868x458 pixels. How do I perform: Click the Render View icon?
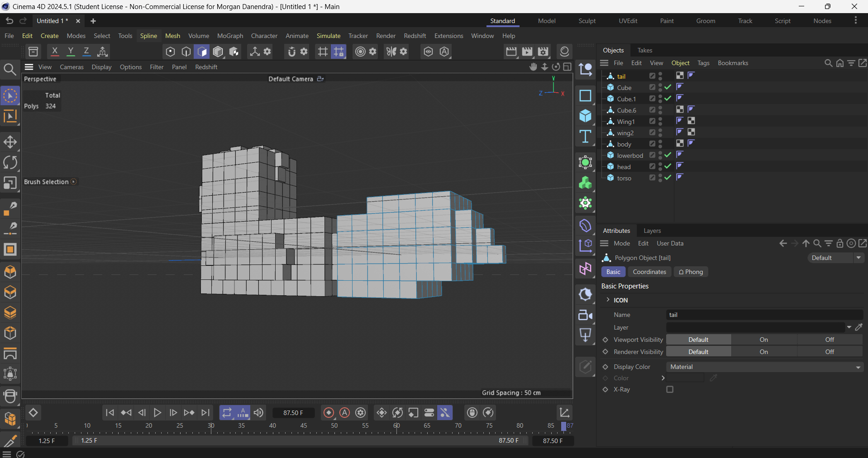(x=511, y=52)
